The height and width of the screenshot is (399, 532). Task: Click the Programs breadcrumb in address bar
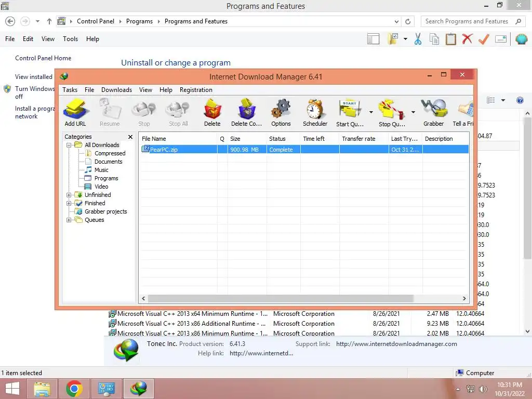point(139,21)
